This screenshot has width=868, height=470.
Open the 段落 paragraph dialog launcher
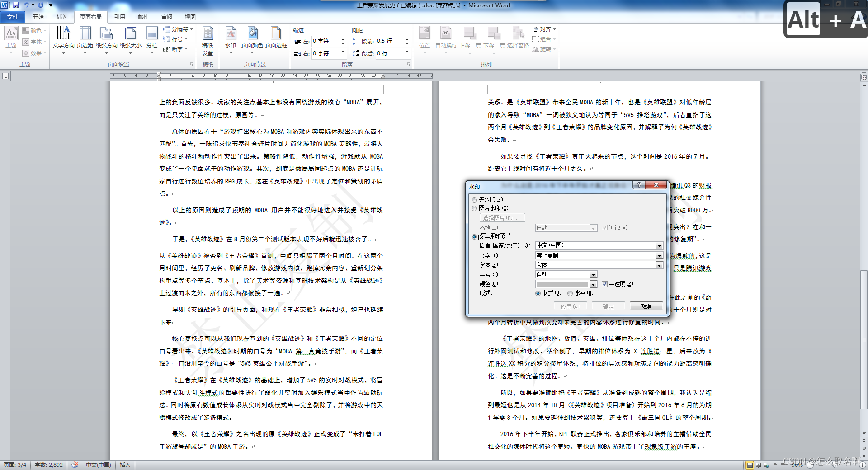click(409, 64)
